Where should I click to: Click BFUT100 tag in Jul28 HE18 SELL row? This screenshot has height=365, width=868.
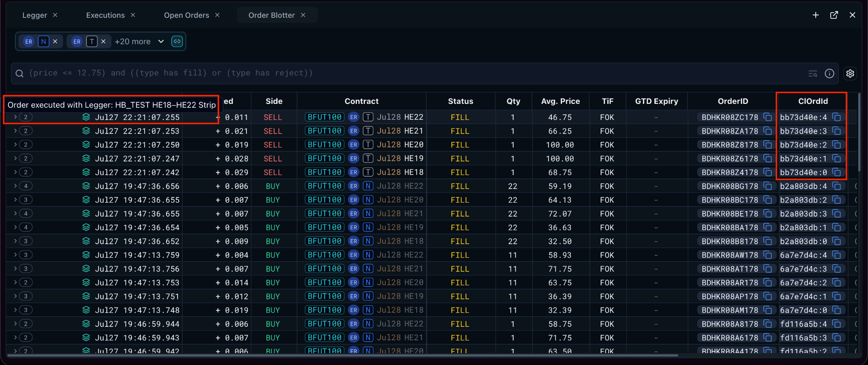[325, 172]
